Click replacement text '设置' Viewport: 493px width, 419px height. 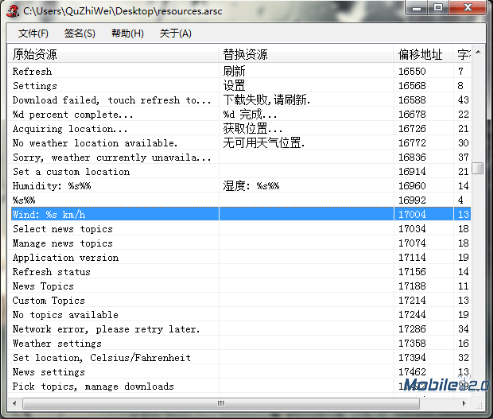coord(234,85)
